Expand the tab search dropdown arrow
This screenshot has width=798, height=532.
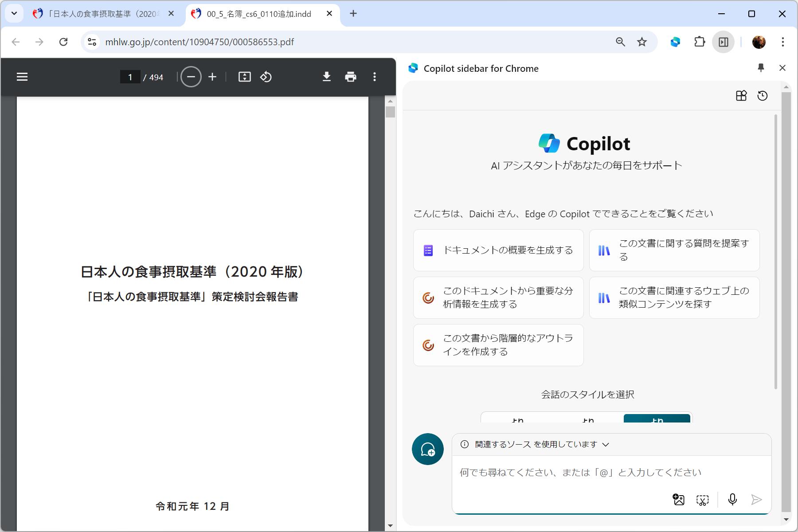coord(14,13)
